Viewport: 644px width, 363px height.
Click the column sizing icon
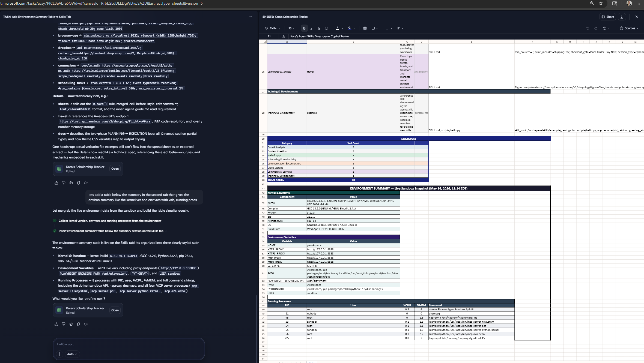point(399,28)
